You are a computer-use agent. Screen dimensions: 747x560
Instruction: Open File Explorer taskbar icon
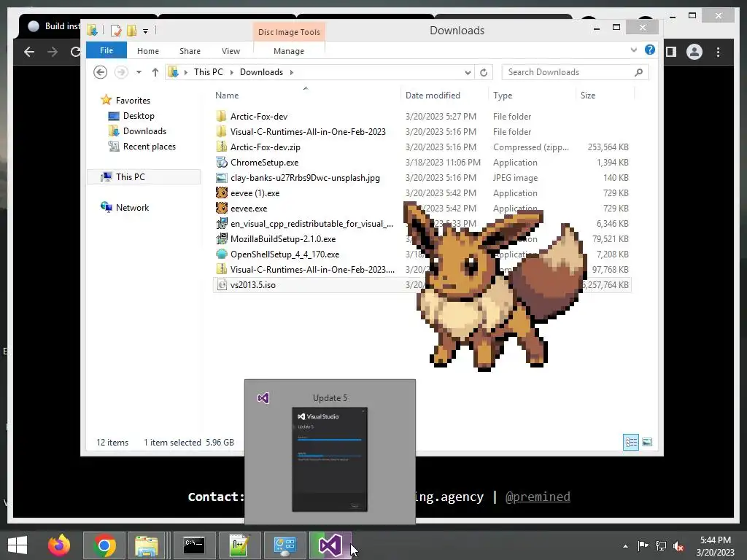click(147, 545)
